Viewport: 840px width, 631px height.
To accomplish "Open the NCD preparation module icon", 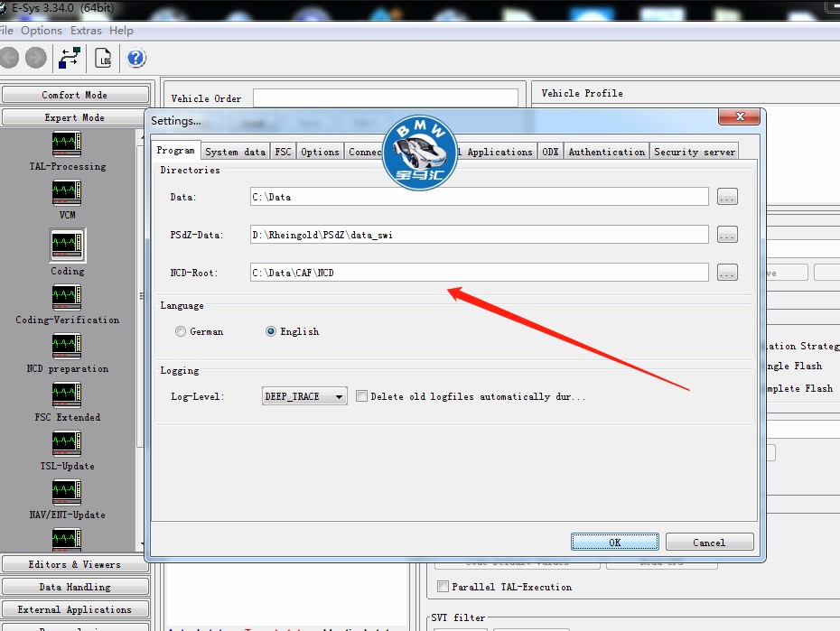I will point(67,346).
